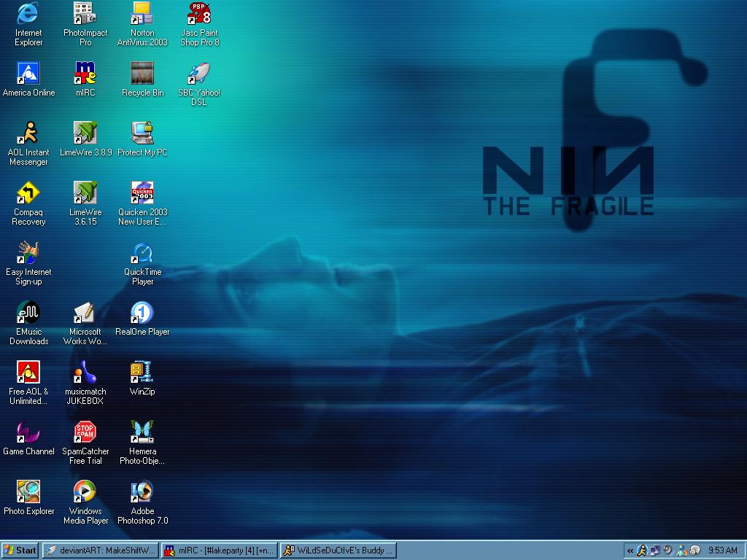This screenshot has height=560, width=747.
Task: Open Jasc Paint Shop Pro 8 icon
Action: pos(199,13)
